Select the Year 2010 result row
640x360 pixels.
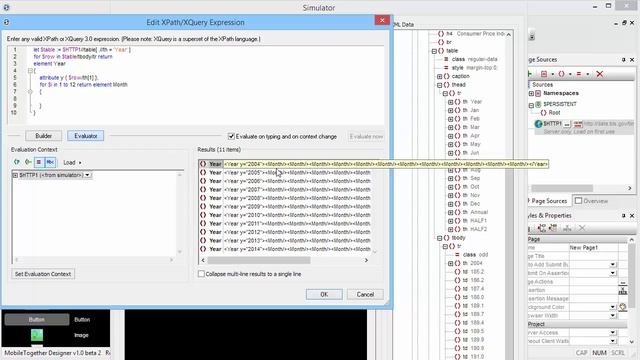(285, 215)
